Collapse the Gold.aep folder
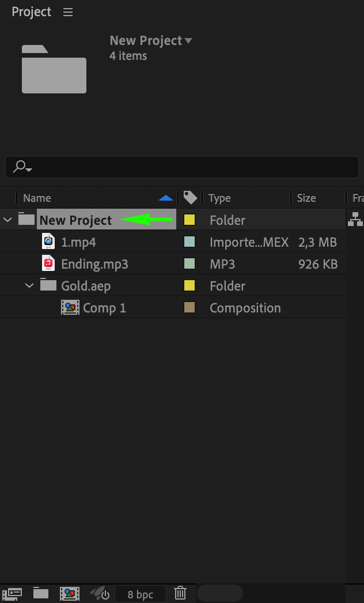The image size is (364, 603). pos(29,285)
